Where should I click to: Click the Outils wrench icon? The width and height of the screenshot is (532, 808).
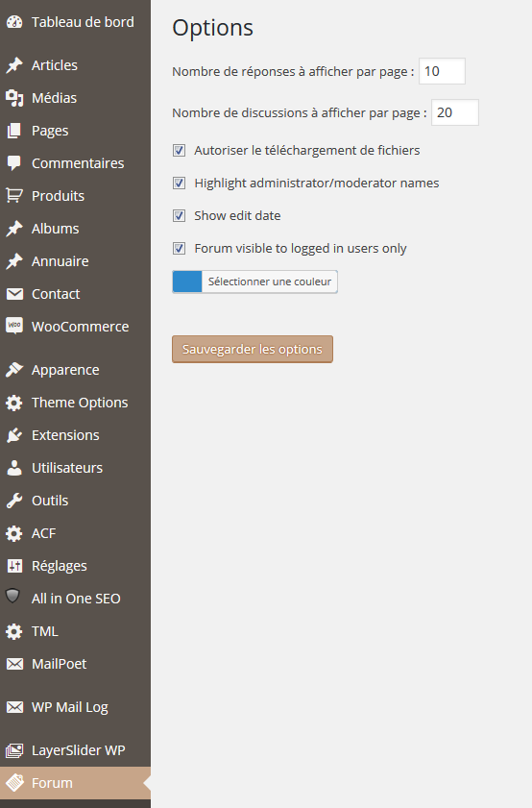click(x=14, y=501)
